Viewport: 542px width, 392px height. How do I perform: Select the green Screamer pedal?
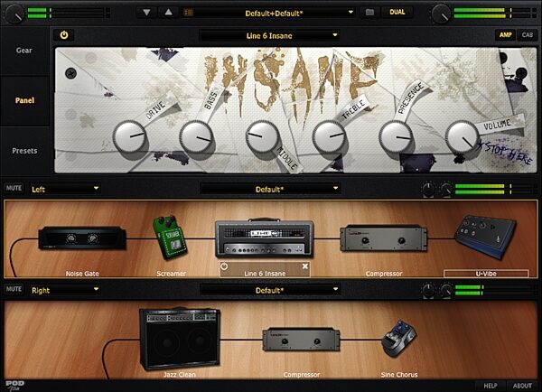pyautogui.click(x=170, y=238)
